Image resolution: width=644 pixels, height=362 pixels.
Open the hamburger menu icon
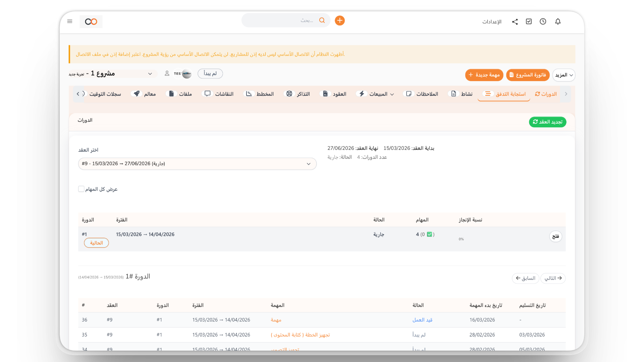(x=70, y=21)
